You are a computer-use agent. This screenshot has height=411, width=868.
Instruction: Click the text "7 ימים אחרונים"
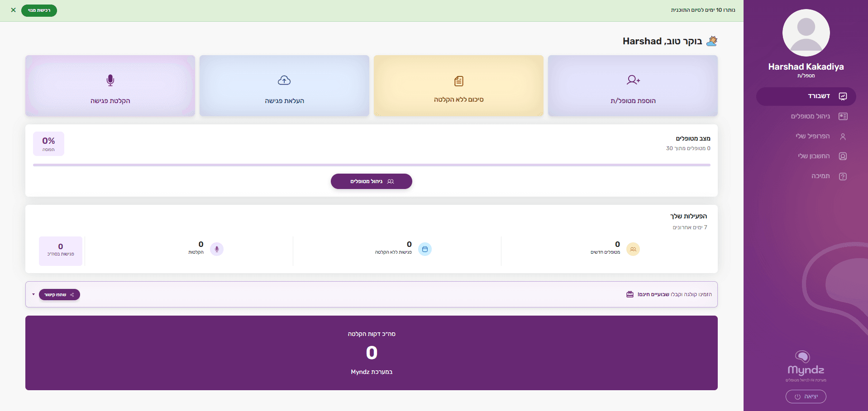click(690, 227)
